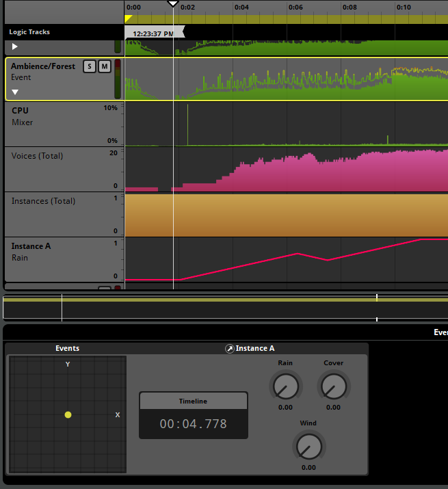This screenshot has width=448, height=489.
Task: Select the CPU Mixer track header
Action: (x=55, y=123)
